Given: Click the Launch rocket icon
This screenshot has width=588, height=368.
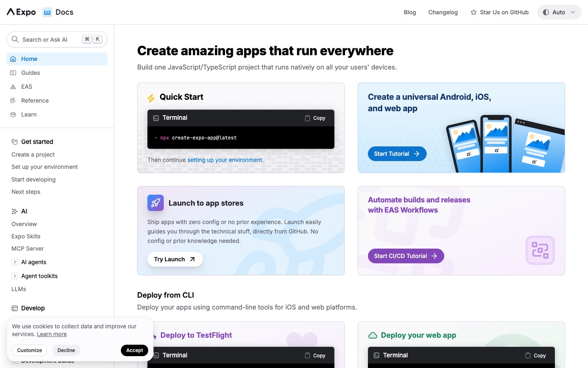Looking at the screenshot, I should 156,203.
